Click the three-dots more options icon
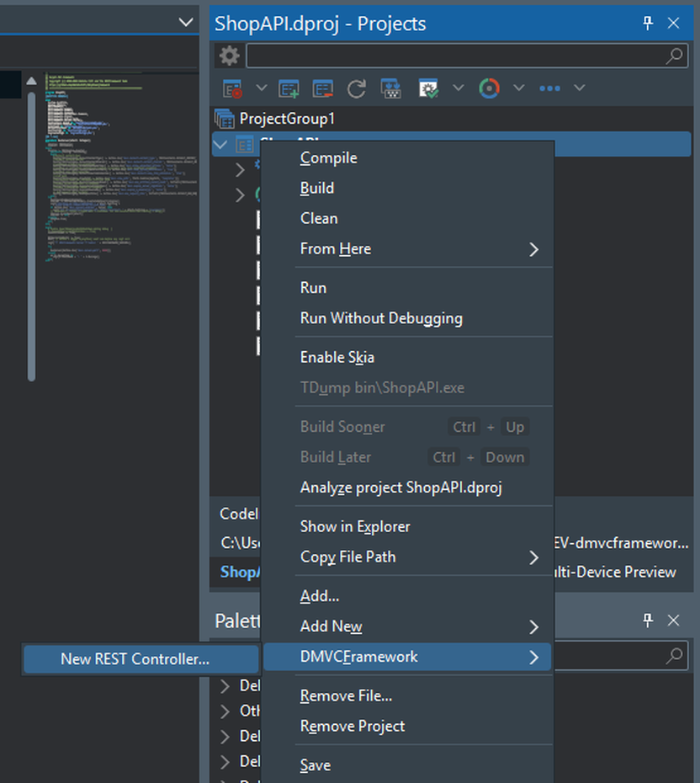This screenshot has width=700, height=783. [x=550, y=88]
